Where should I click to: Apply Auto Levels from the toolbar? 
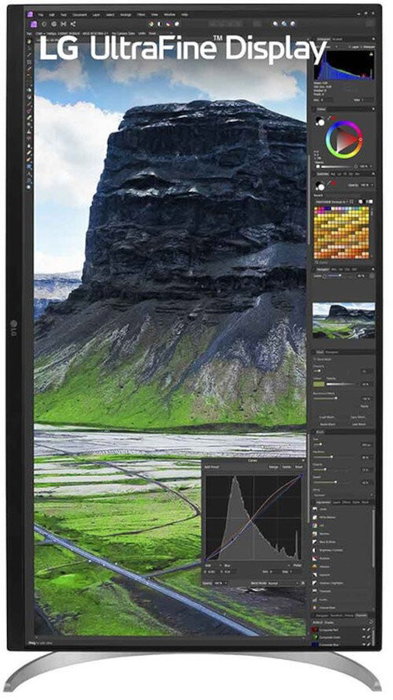click(x=152, y=24)
